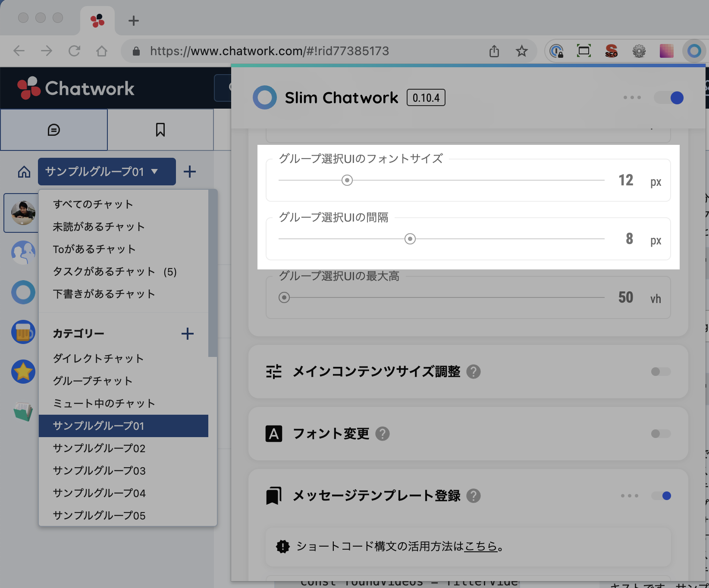Go to browser home page
Screen dimensions: 709x588
[x=102, y=51]
